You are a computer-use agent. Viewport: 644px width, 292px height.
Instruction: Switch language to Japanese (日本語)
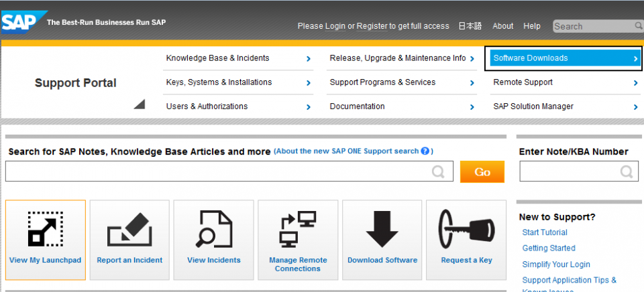click(470, 26)
